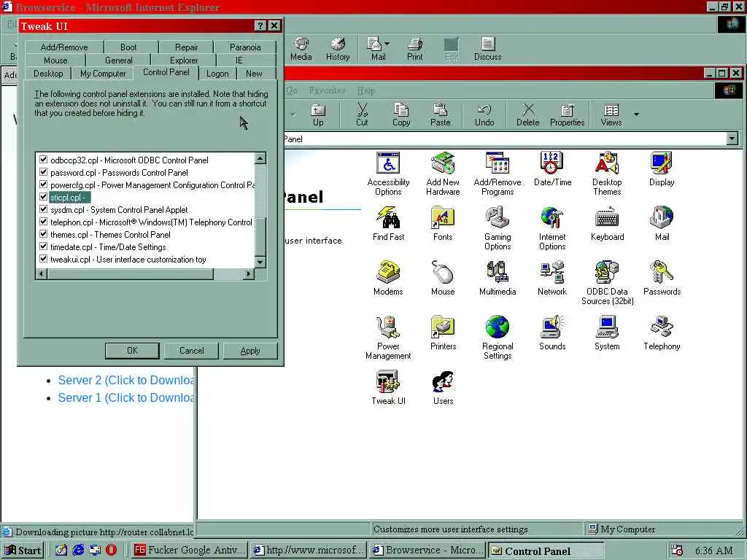The width and height of the screenshot is (747, 560).
Task: Click the Start button
Action: [23, 550]
